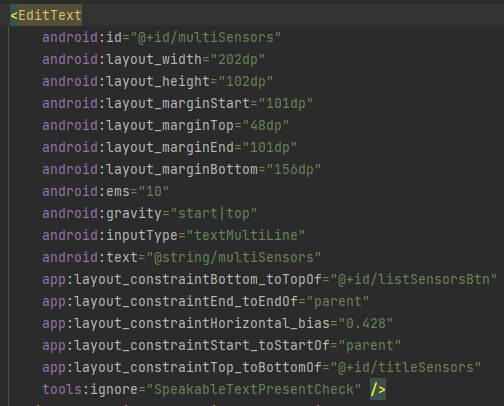
Task: Click the SpeakableTextPresentCheck ignore value
Action: click(254, 389)
